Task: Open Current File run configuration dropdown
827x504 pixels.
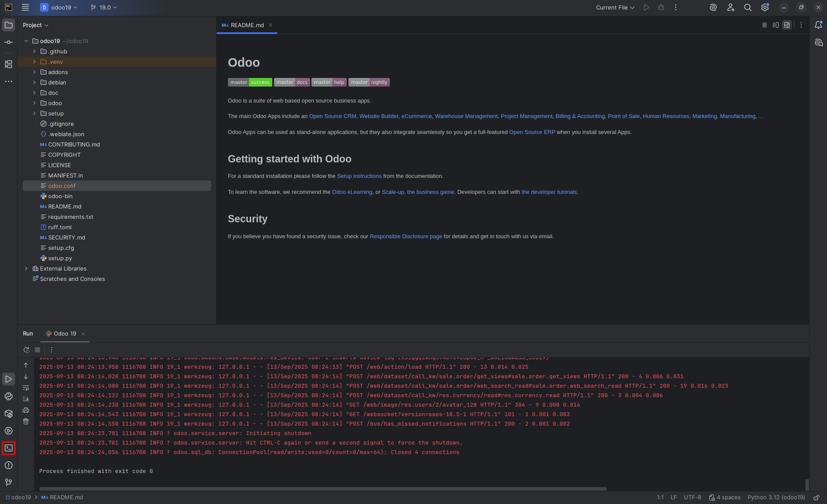Action: click(x=615, y=7)
